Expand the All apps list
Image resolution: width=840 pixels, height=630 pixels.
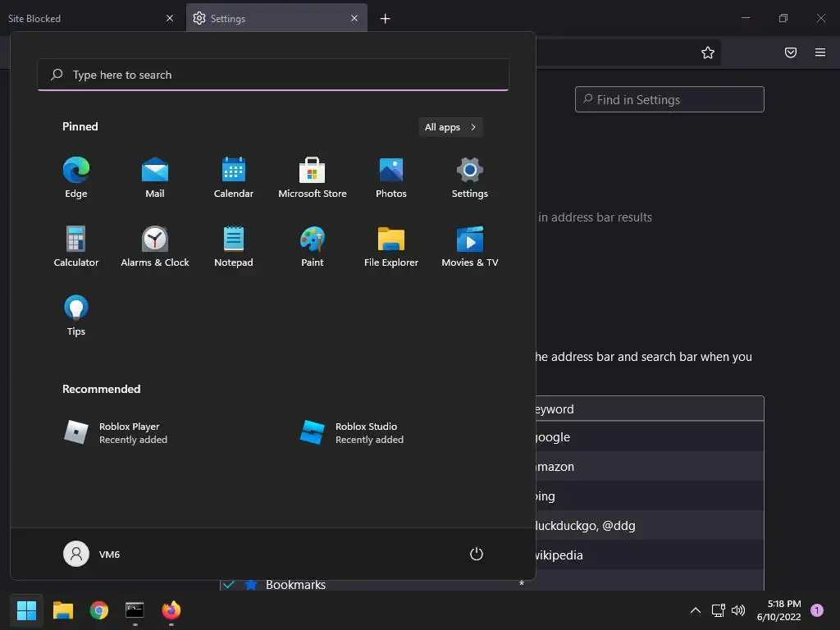click(450, 127)
